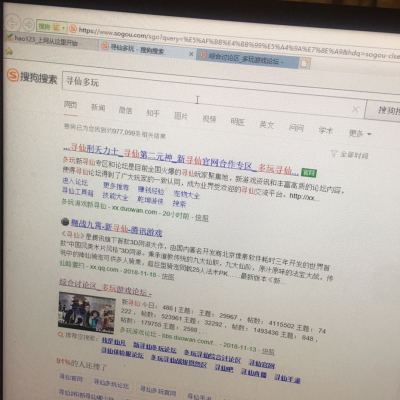Click the game thumbnail in the forum result
The height and width of the screenshot is (400, 400).
coord(87,313)
